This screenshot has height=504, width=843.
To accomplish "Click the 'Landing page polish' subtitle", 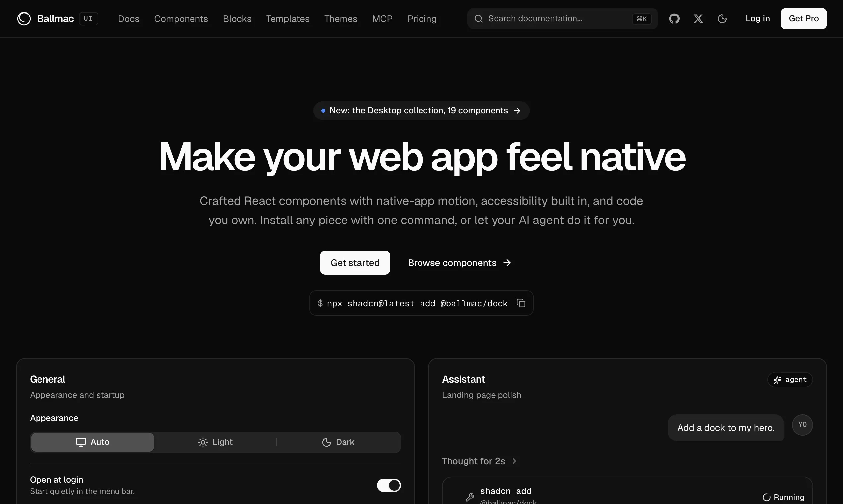I will pyautogui.click(x=481, y=395).
